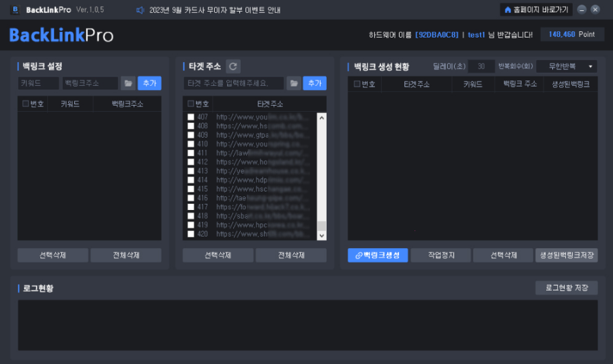Add entry in backlink settings panel
Screen dimensions: 613x364
pyautogui.click(x=149, y=83)
